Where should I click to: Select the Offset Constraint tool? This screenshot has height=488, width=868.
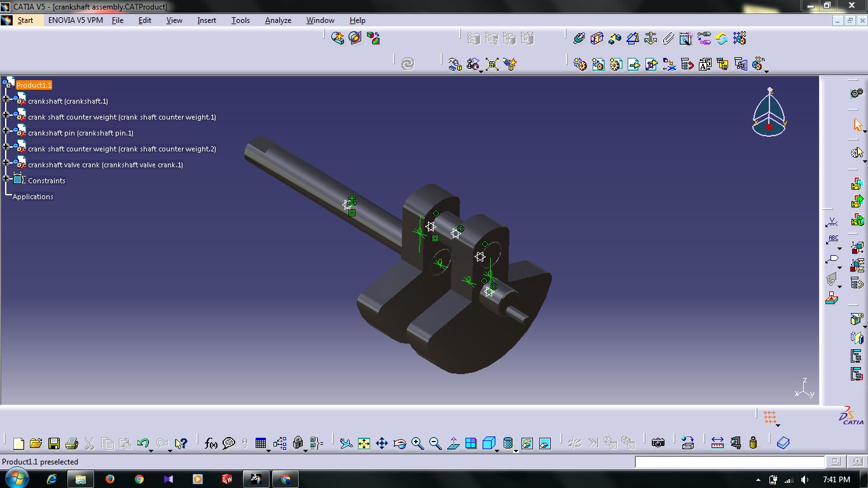coord(614,39)
